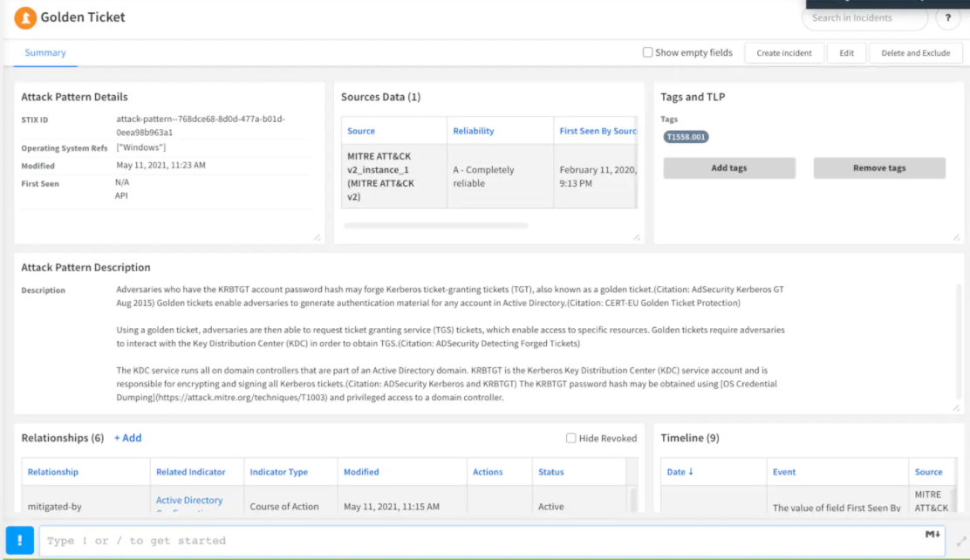This screenshot has width=970, height=560.
Task: Click the Attack Pattern Description resize handle
Action: 956,407
